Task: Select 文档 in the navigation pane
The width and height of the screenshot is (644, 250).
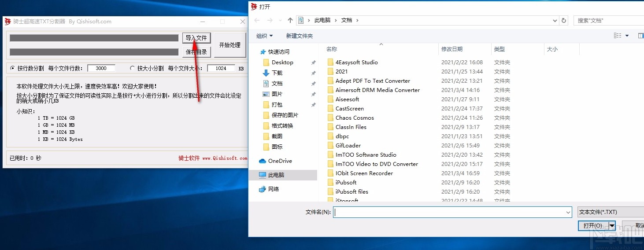Action: click(277, 84)
